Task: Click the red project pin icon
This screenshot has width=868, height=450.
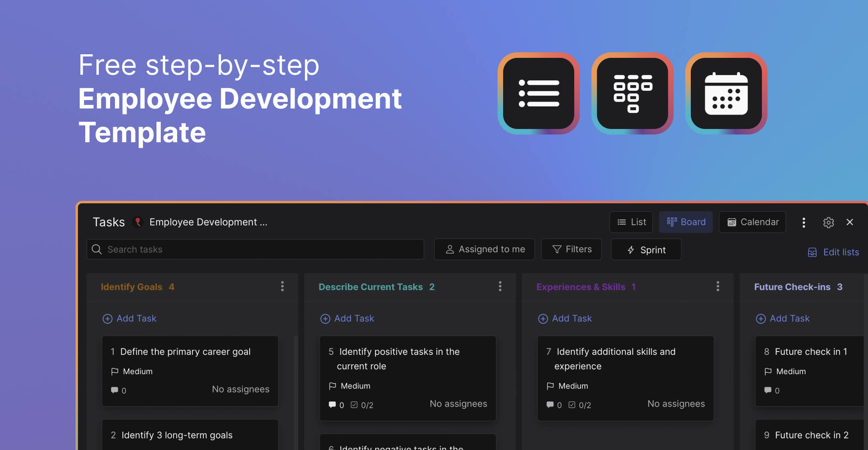Action: (138, 222)
